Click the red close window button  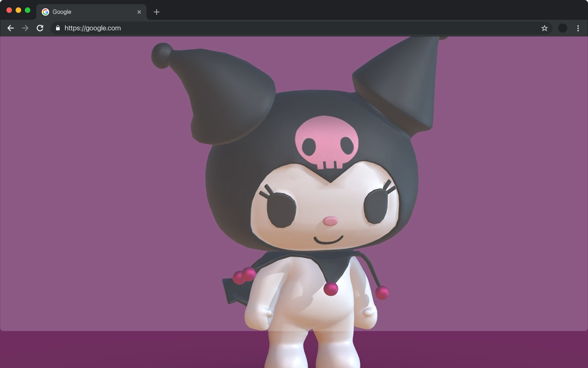click(9, 10)
